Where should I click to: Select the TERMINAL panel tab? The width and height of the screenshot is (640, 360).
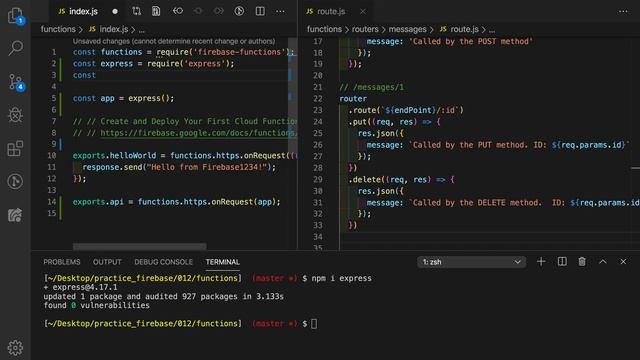pos(222,262)
